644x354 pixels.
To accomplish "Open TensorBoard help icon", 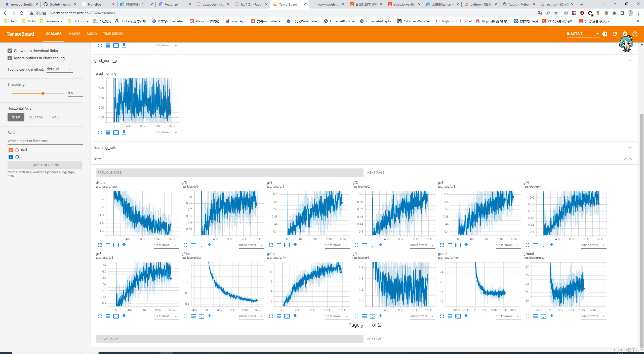I will click(x=635, y=34).
